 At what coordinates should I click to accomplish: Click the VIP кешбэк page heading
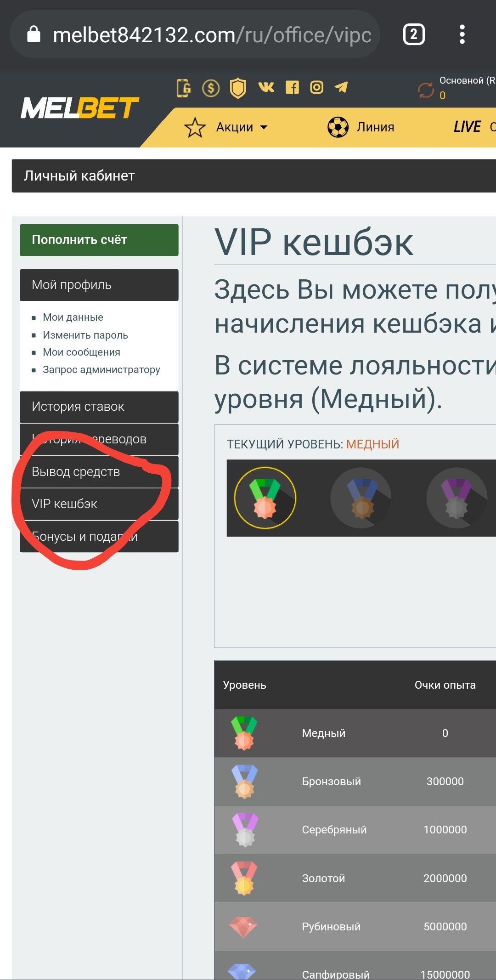point(314,243)
